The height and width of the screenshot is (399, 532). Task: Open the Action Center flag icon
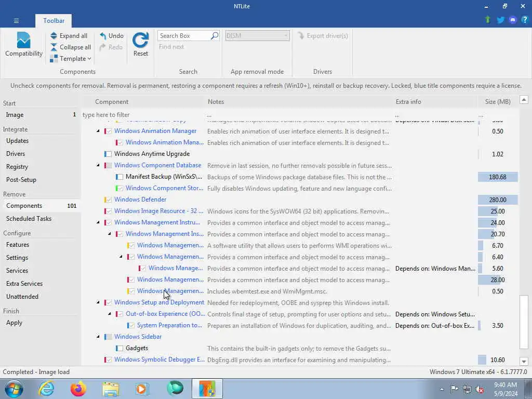pos(454,389)
